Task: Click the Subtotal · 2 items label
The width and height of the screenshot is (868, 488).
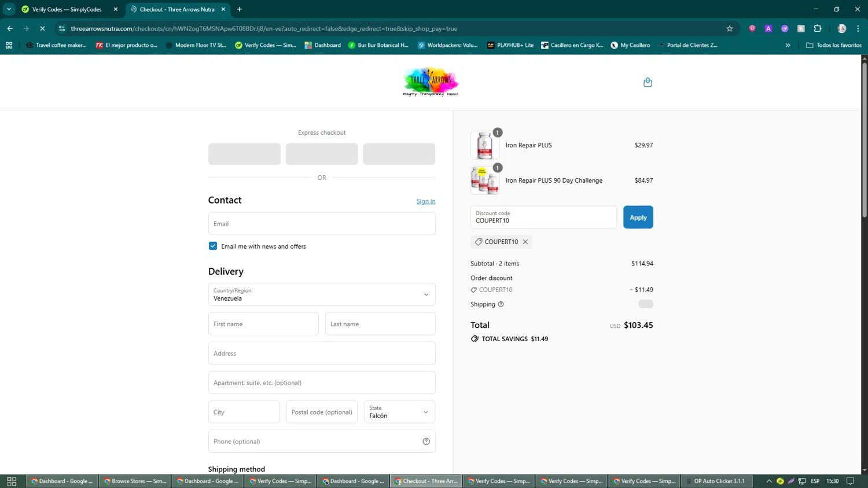Action: [x=495, y=264]
